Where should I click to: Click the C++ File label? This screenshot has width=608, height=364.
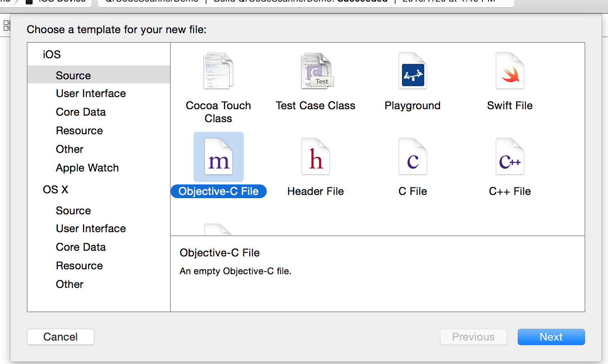point(510,191)
